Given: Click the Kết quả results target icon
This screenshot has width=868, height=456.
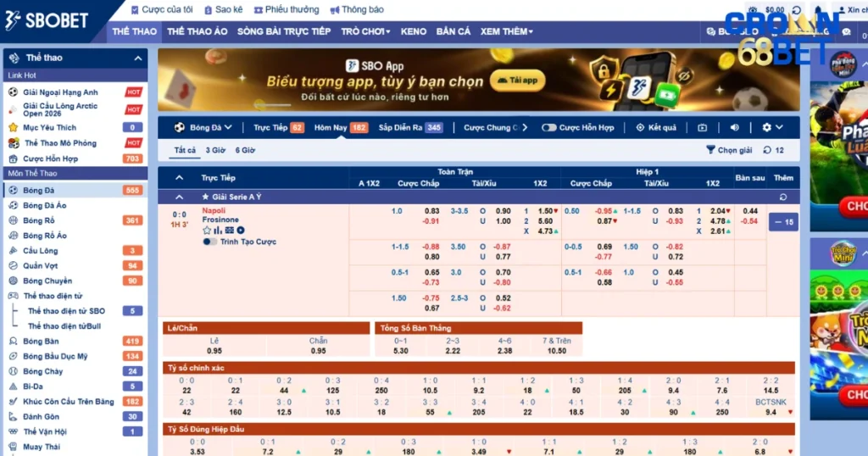Looking at the screenshot, I should tap(640, 127).
